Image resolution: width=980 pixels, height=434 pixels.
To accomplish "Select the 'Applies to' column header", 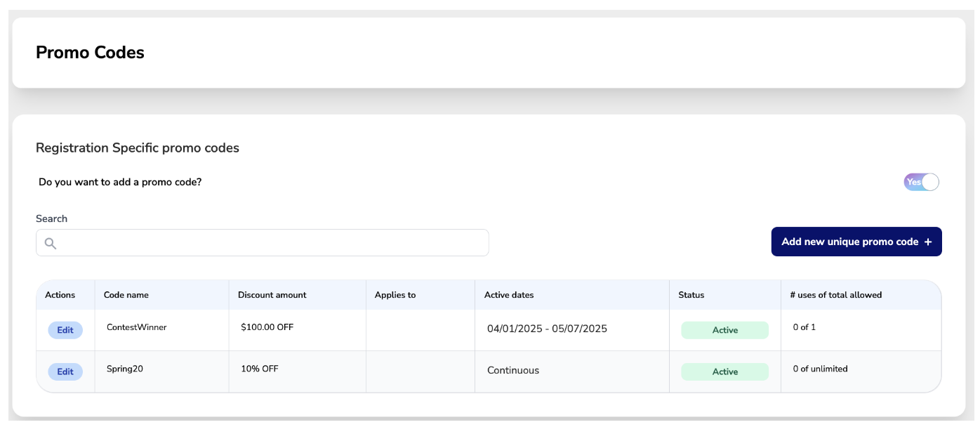I will 395,295.
